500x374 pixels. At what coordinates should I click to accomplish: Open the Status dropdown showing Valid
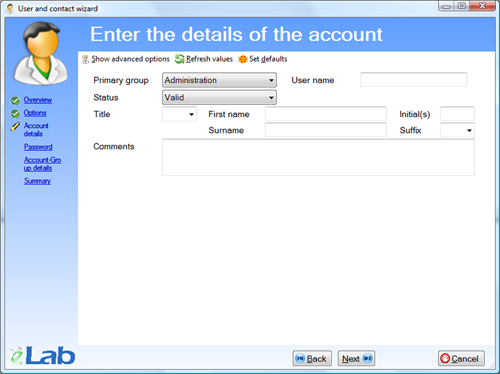(219, 97)
